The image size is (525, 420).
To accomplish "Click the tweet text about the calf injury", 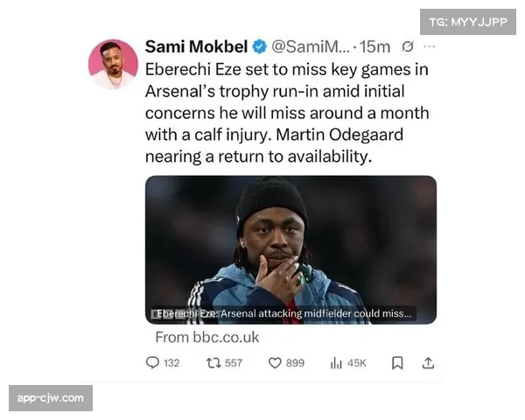I will click(x=286, y=114).
